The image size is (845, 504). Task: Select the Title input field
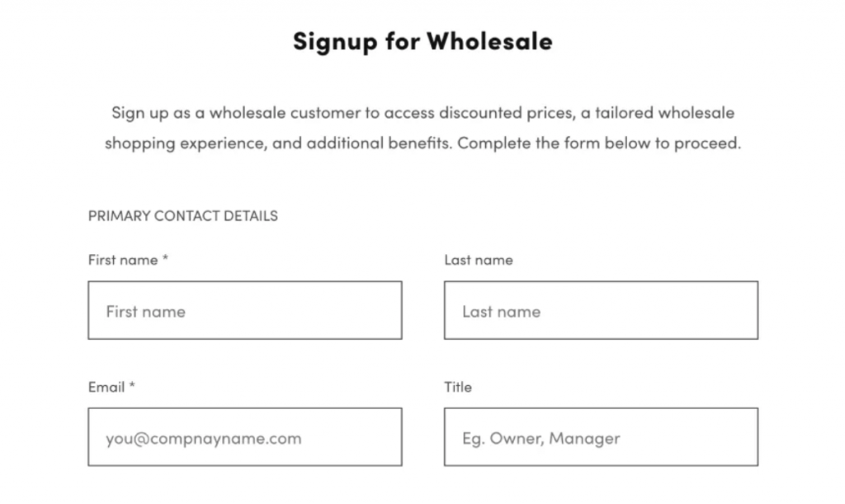click(x=601, y=436)
